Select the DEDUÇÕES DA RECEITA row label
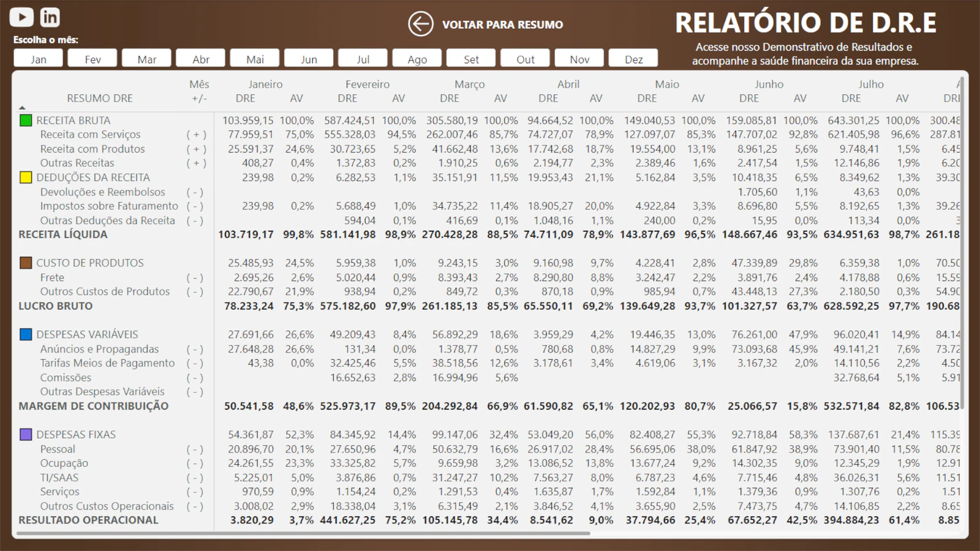The height and width of the screenshot is (551, 980). coord(93,178)
